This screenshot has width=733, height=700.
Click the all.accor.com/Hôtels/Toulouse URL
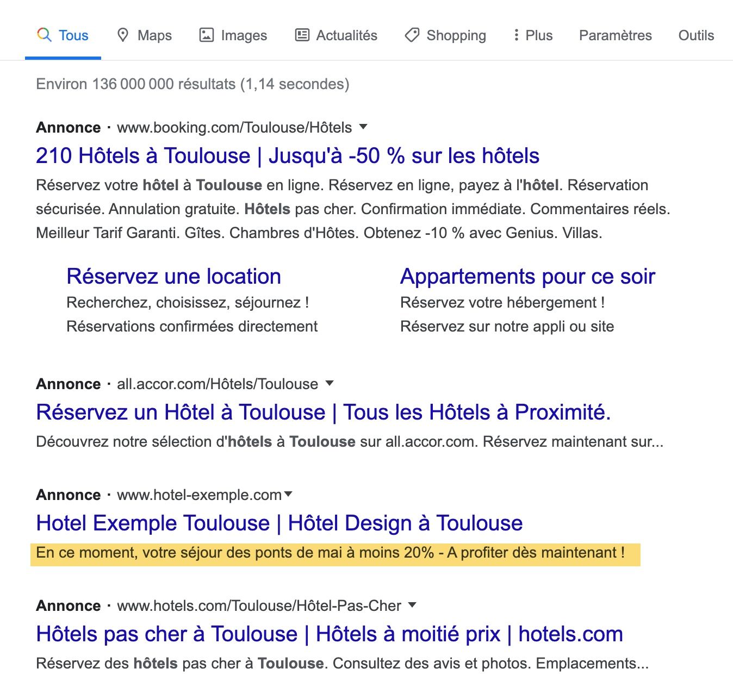point(218,384)
